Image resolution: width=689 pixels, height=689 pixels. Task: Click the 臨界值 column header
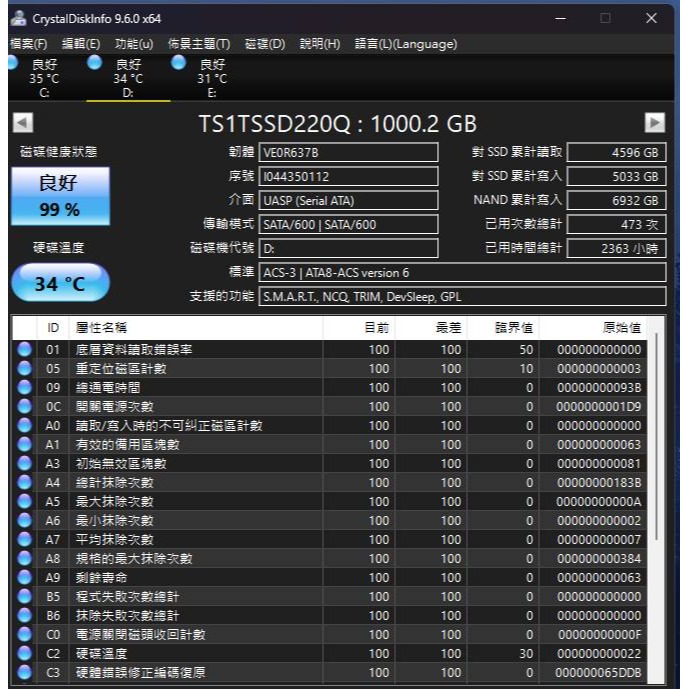[503, 327]
